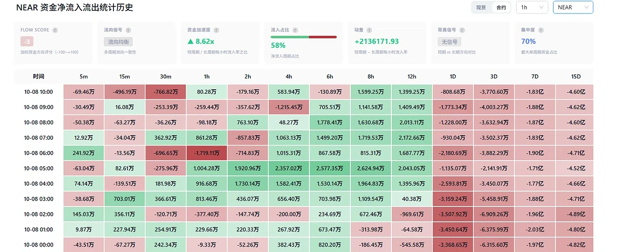Click the -1,215.45万 cell

point(289,107)
